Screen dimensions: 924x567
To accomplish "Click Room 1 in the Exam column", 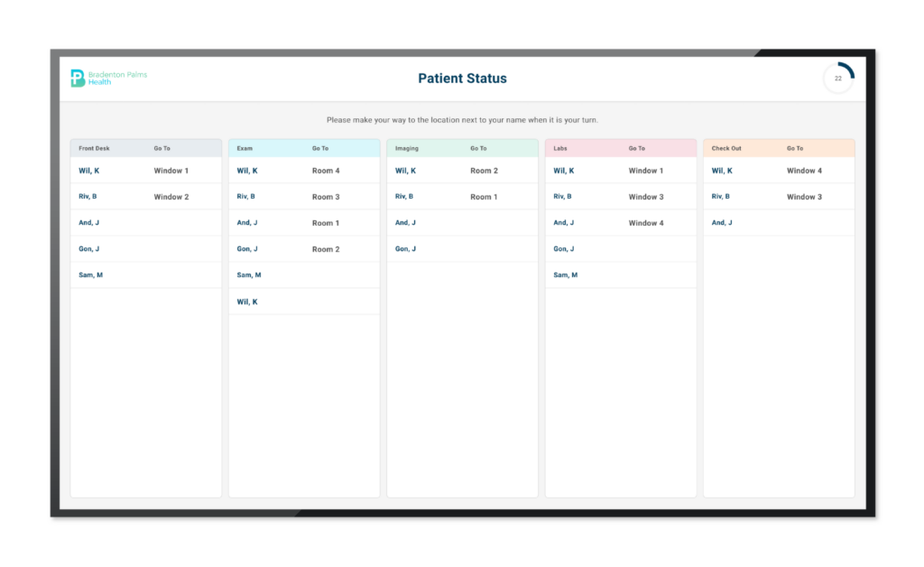I will [326, 223].
